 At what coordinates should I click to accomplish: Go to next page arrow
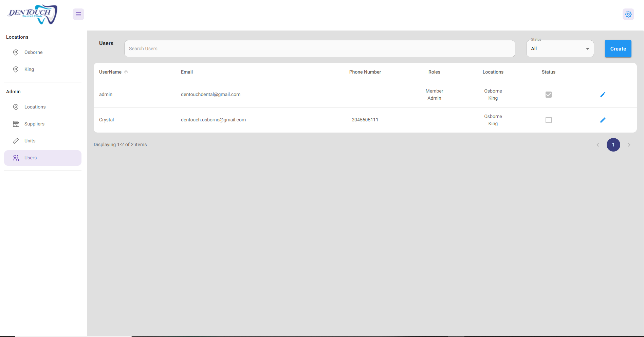tap(629, 145)
